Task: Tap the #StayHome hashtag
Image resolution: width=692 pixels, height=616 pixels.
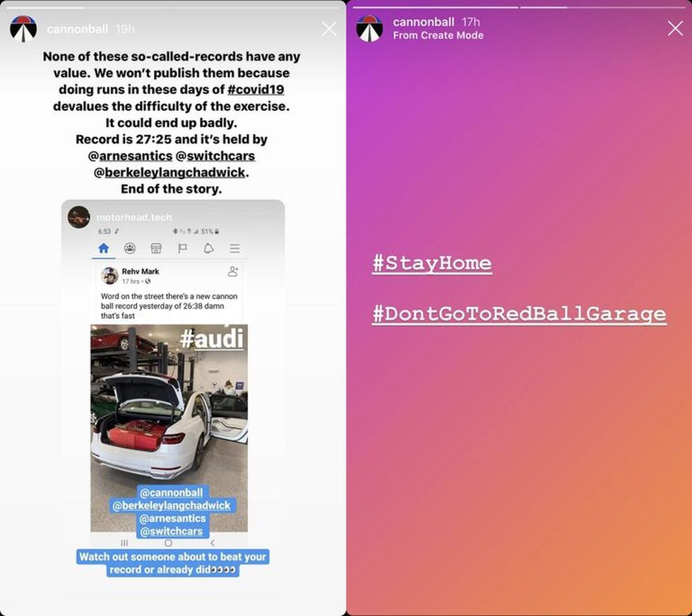Action: [431, 263]
